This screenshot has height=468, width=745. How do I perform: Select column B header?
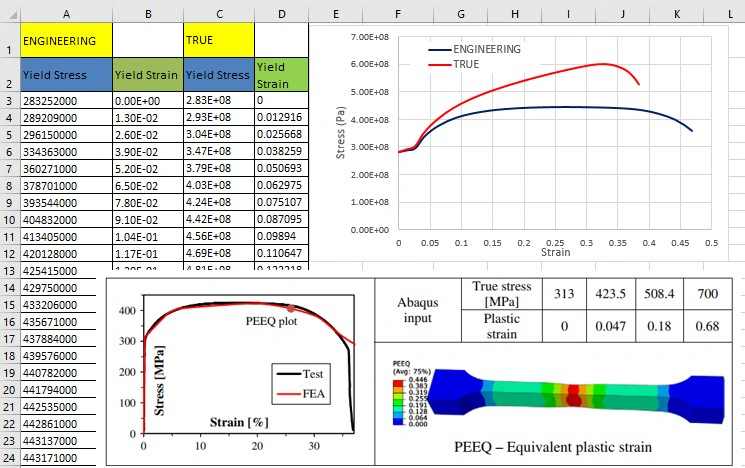click(x=148, y=15)
